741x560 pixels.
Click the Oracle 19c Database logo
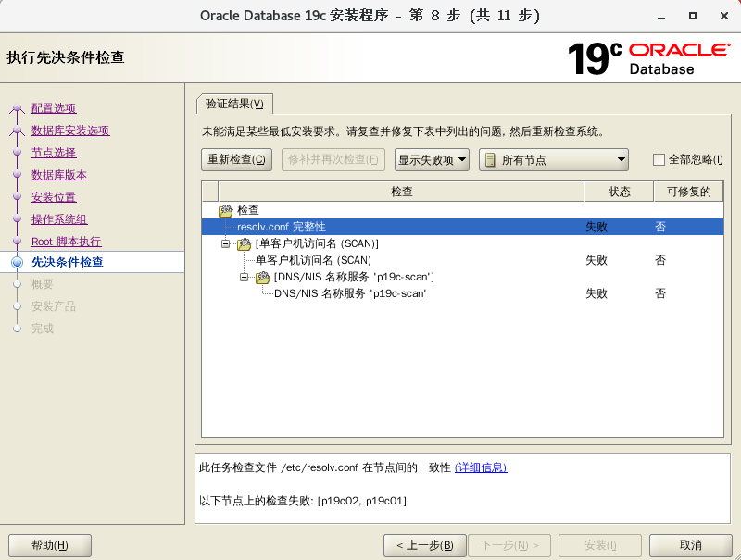coord(648,58)
